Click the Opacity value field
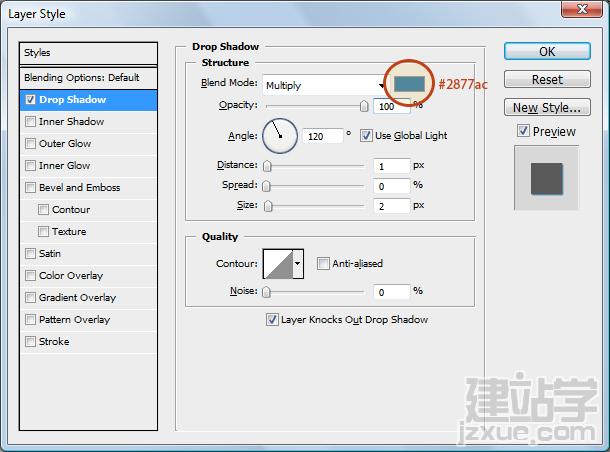 pos(391,106)
